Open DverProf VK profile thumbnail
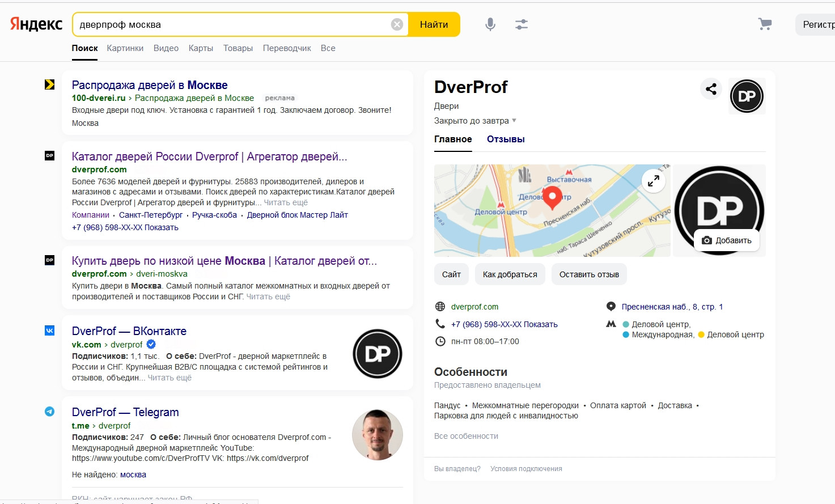Viewport: 835px width, 504px height. point(378,354)
